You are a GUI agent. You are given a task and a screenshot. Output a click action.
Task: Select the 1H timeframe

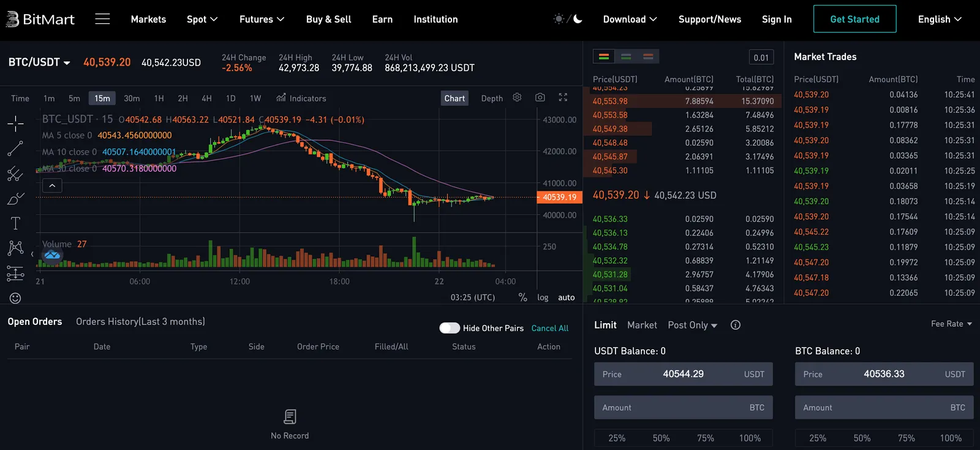(x=159, y=98)
